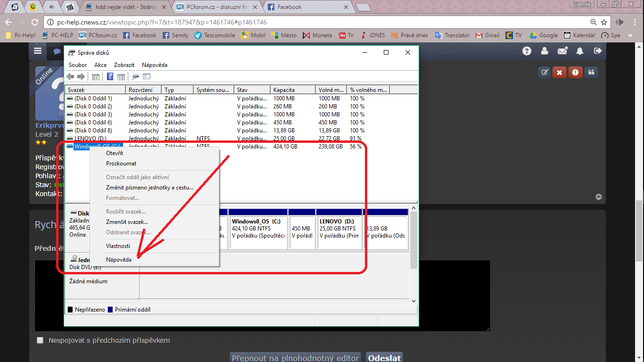Viewport: 644px width, 362px height.
Task: Sort by the Kapacita column header
Action: (293, 90)
